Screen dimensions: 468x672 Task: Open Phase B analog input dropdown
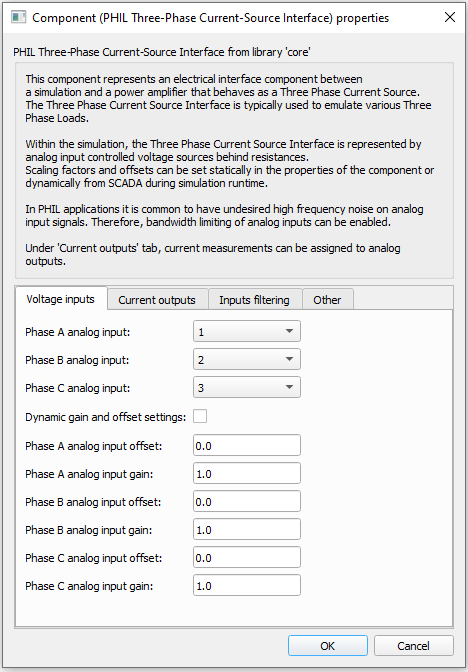(247, 360)
